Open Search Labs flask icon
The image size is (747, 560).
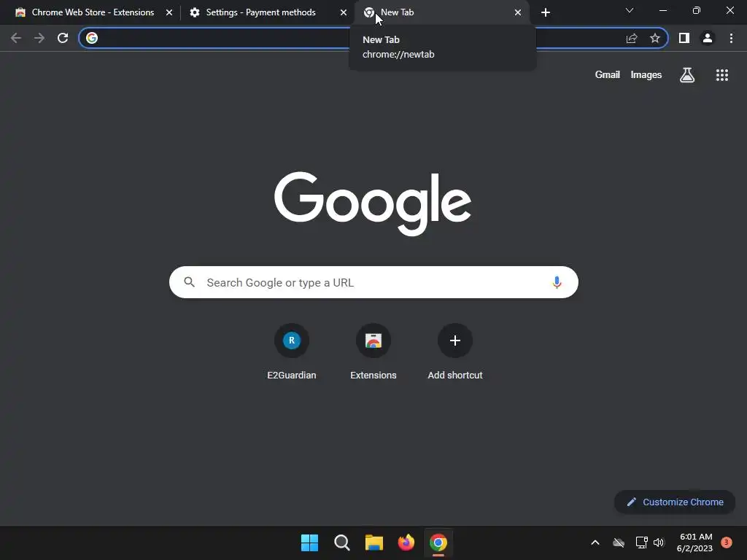[x=687, y=75]
